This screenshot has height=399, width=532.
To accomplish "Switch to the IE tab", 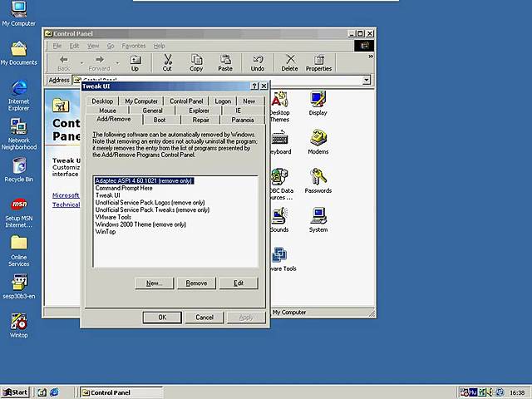I will [x=239, y=111].
